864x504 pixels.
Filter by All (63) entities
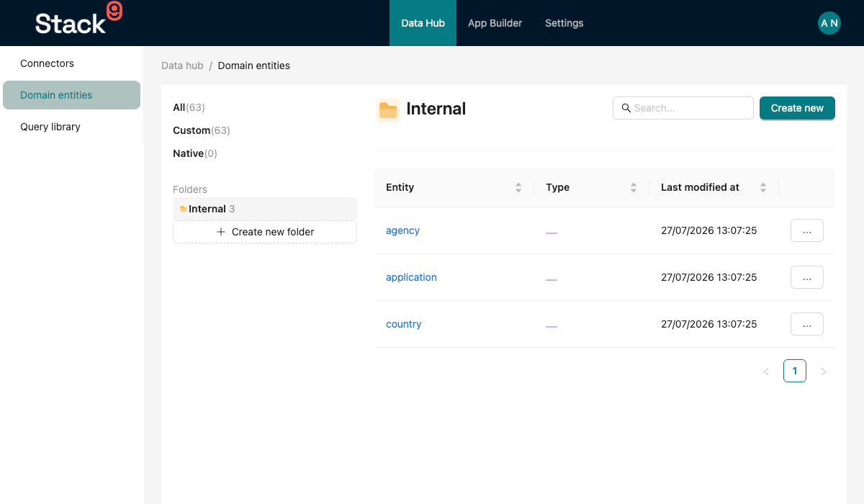click(x=189, y=107)
